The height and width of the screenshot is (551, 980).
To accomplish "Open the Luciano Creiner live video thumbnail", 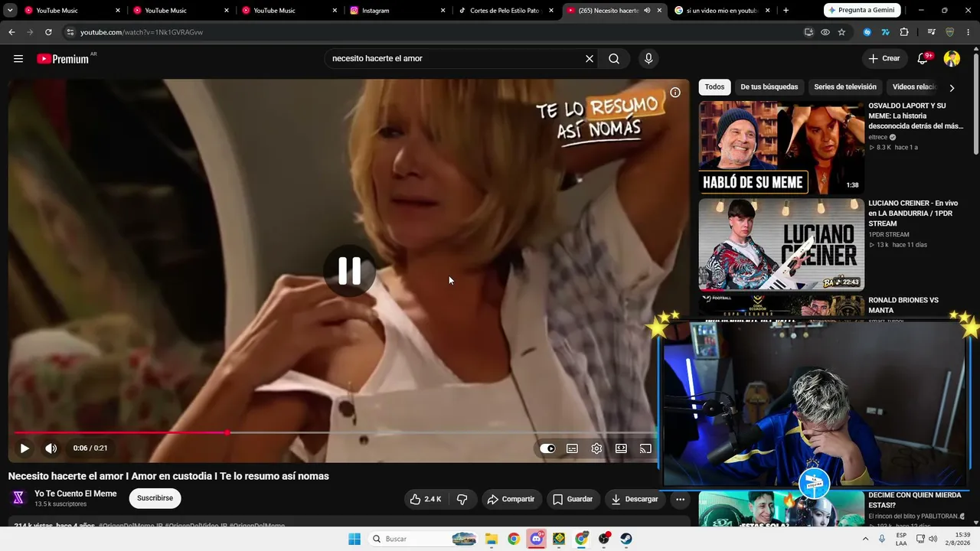I will coord(781,244).
